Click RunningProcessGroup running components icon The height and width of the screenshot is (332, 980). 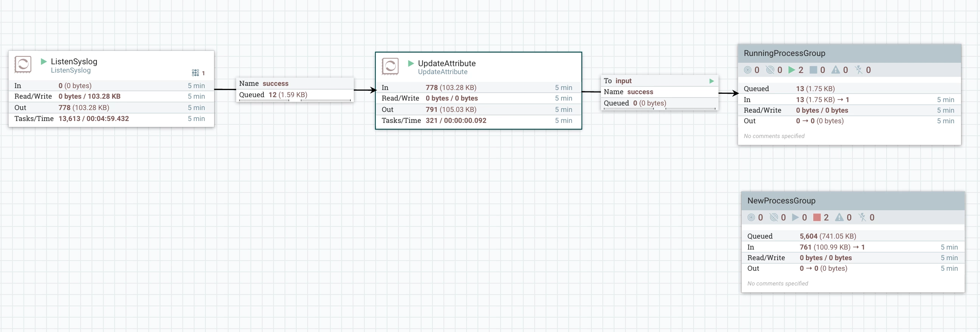point(792,70)
